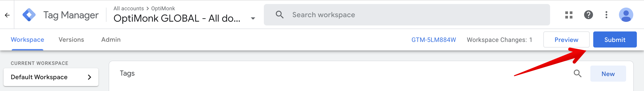Click the blue Submit button
This screenshot has height=91, width=644.
[x=615, y=40]
